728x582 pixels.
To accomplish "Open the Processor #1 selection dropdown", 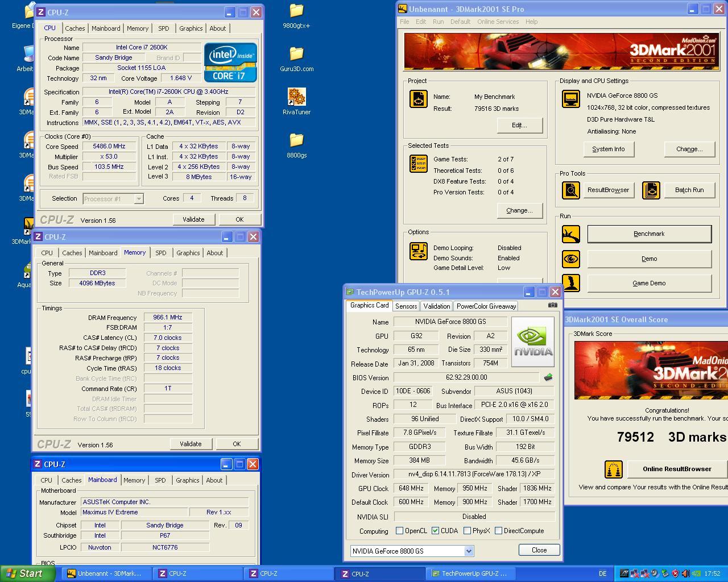I will coord(138,198).
